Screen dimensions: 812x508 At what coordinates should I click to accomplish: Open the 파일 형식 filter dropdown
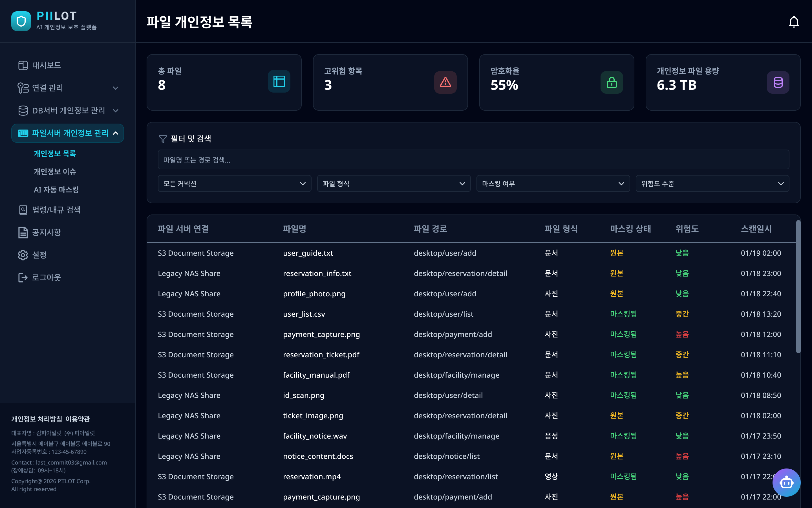[x=394, y=183]
